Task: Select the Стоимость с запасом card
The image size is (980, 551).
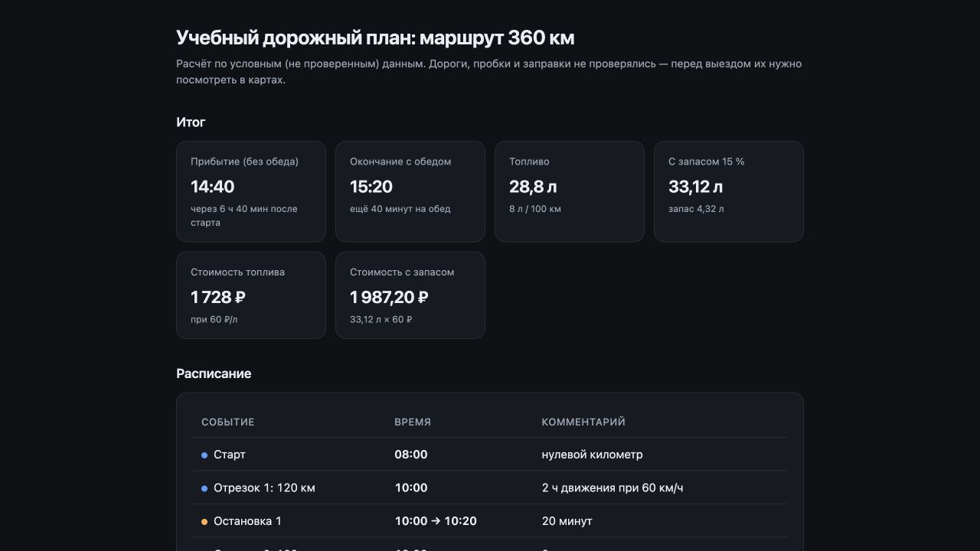Action: pos(410,295)
